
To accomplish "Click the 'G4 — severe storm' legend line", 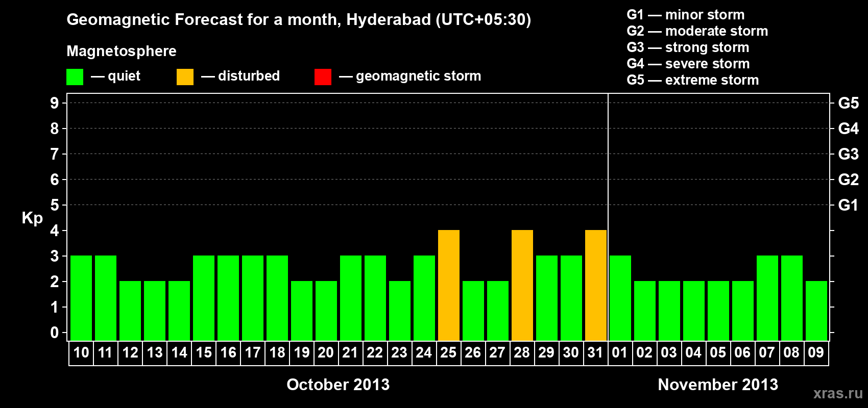I will click(688, 64).
